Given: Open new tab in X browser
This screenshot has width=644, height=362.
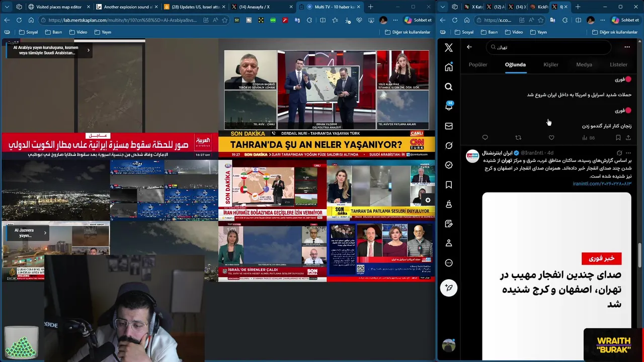Looking at the screenshot, I should (578, 7).
